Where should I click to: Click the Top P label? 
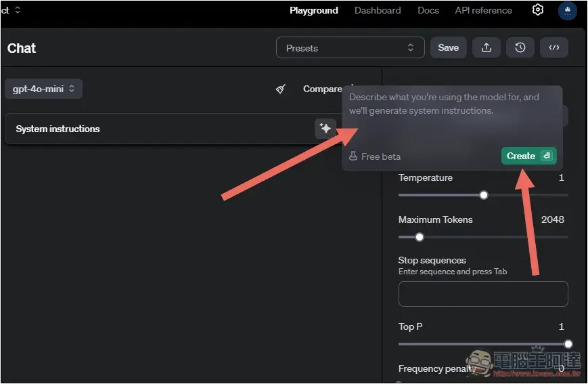click(410, 326)
